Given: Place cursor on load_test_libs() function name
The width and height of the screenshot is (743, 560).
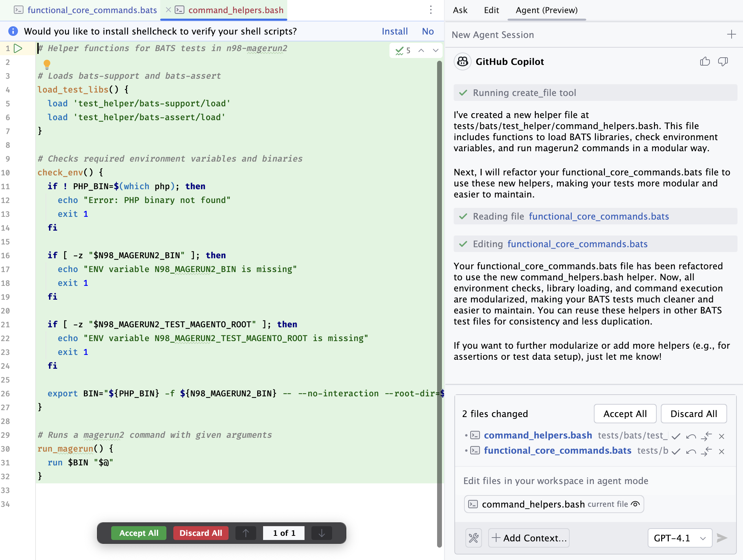Looking at the screenshot, I should (x=73, y=90).
